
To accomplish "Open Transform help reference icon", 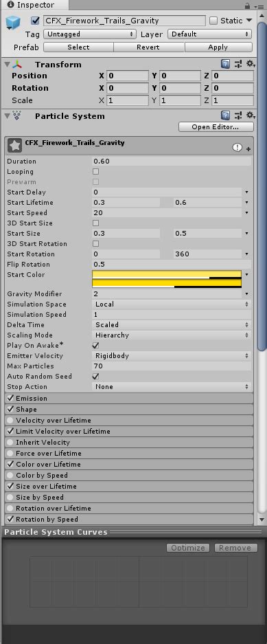I will pyautogui.click(x=225, y=64).
